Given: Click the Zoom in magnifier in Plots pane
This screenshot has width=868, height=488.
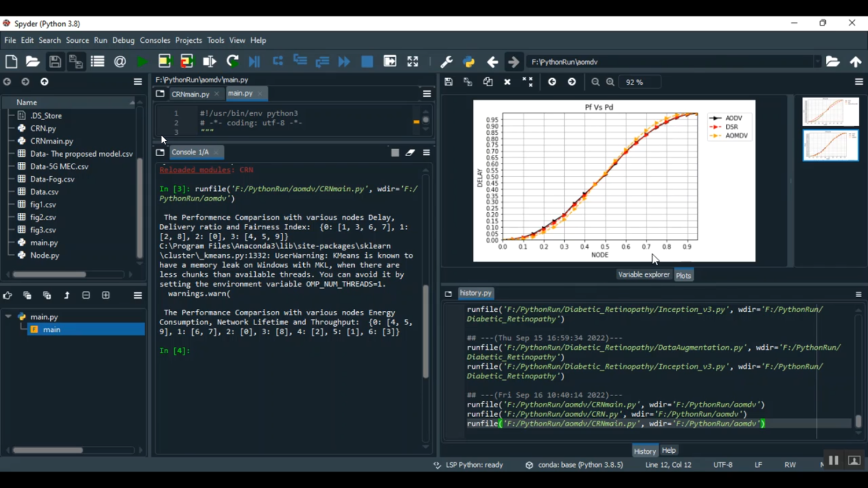Looking at the screenshot, I should coord(610,82).
